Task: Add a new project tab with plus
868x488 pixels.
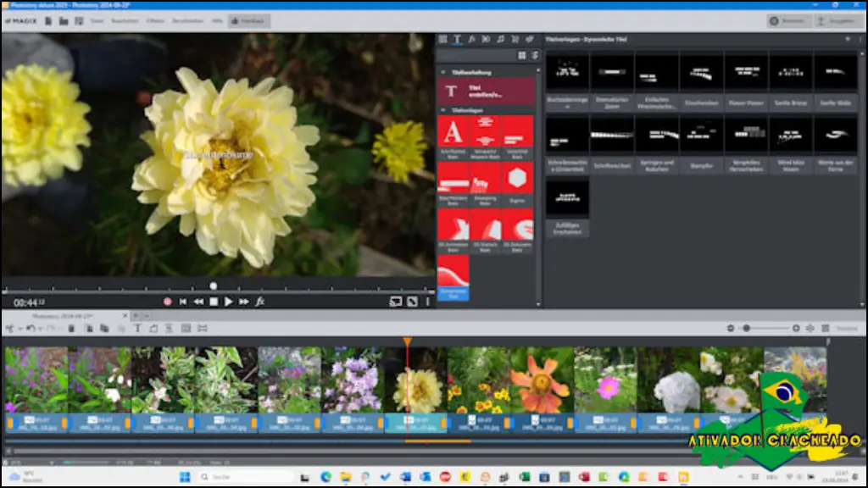Action: pos(135,316)
